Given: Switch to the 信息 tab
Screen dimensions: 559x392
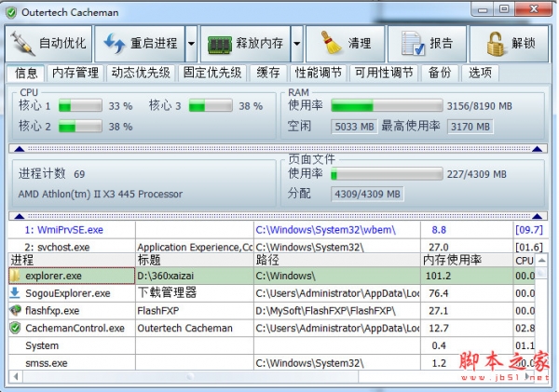Looking at the screenshot, I should [x=26, y=73].
